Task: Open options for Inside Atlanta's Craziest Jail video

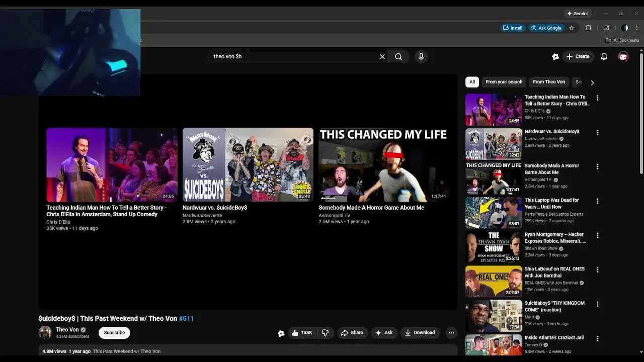Action: (598, 338)
